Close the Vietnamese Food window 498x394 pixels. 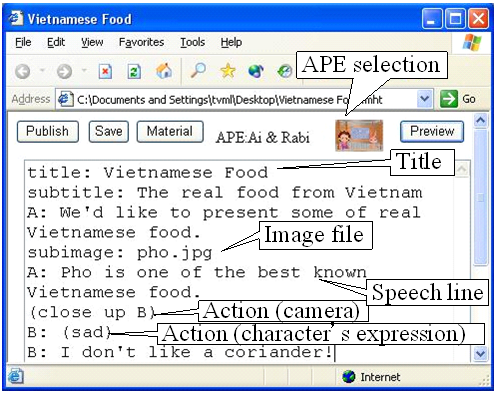coord(479,19)
